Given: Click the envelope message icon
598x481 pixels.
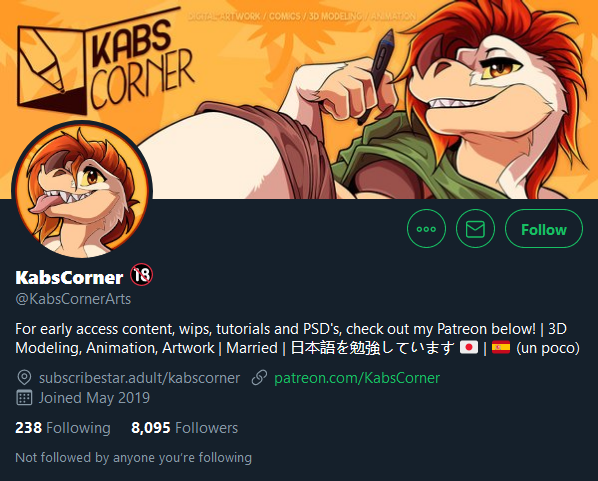Looking at the screenshot, I should click(x=475, y=229).
